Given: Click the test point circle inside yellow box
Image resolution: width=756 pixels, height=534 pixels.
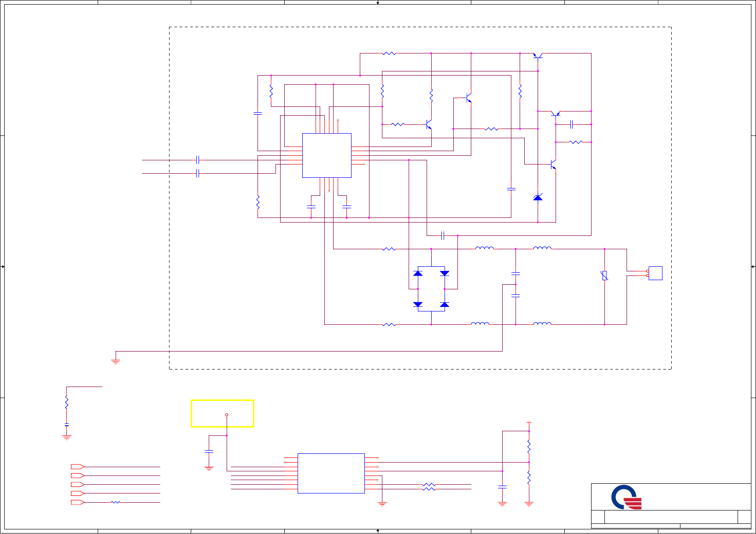Looking at the screenshot, I should pos(227,415).
